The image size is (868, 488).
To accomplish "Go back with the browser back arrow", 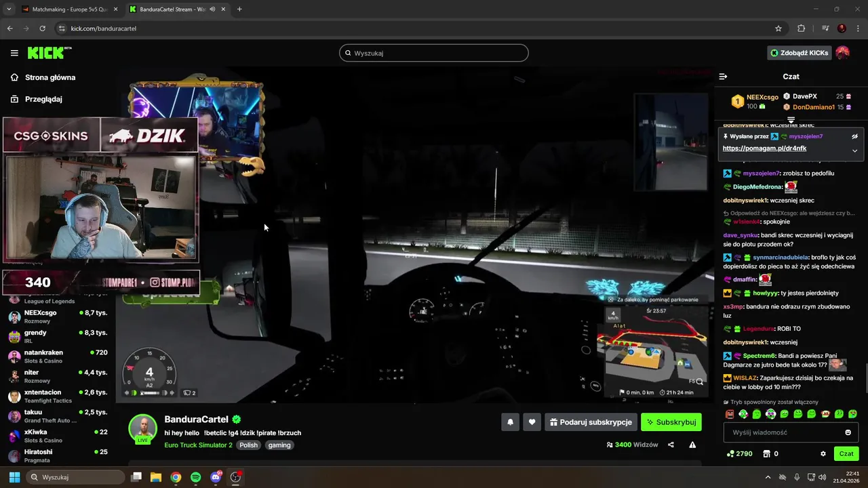I will 9,28.
